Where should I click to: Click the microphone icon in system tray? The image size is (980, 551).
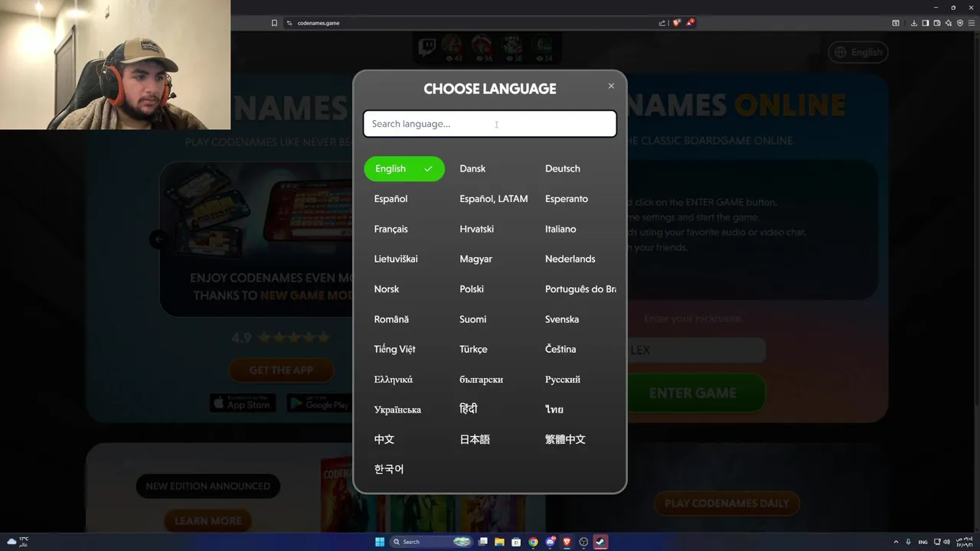pos(908,542)
